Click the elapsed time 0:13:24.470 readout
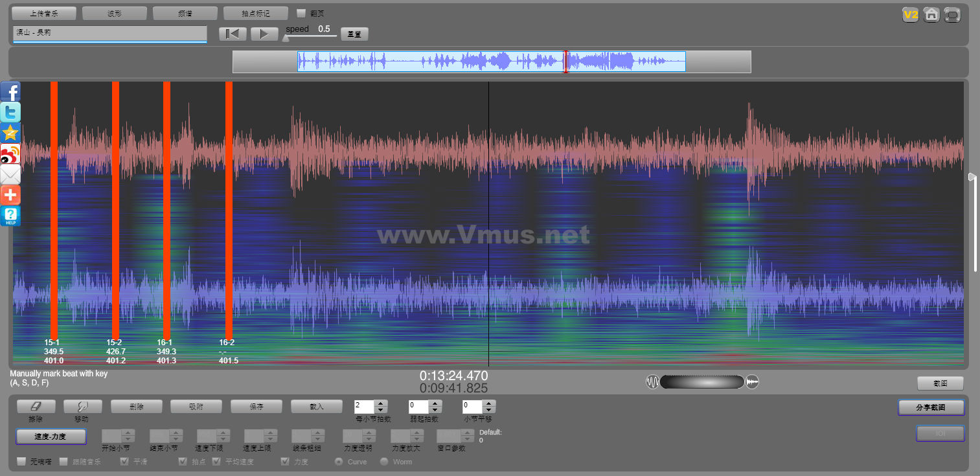Image resolution: width=980 pixels, height=476 pixels. (x=453, y=376)
